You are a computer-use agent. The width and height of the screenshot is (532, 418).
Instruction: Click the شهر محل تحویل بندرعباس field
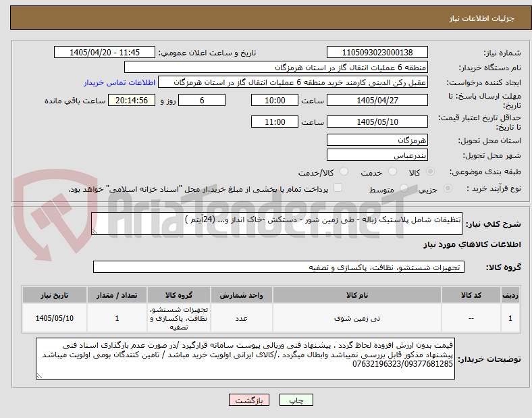(x=377, y=155)
